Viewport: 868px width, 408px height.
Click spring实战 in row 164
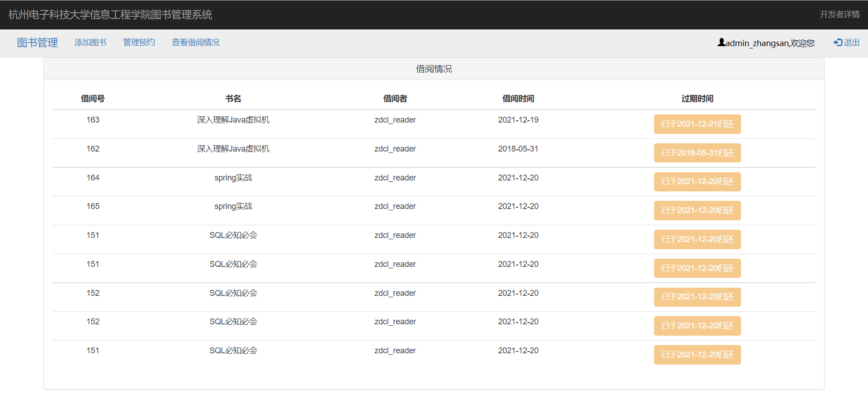click(x=233, y=178)
